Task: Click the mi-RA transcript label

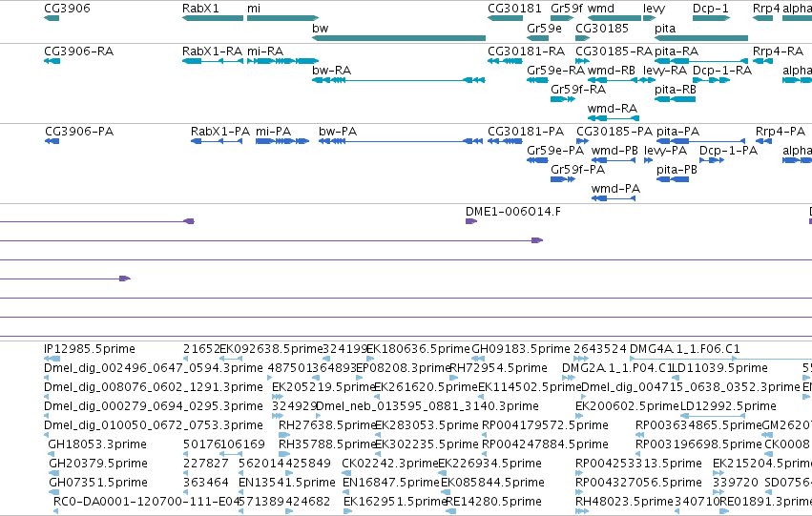Action: click(x=265, y=52)
